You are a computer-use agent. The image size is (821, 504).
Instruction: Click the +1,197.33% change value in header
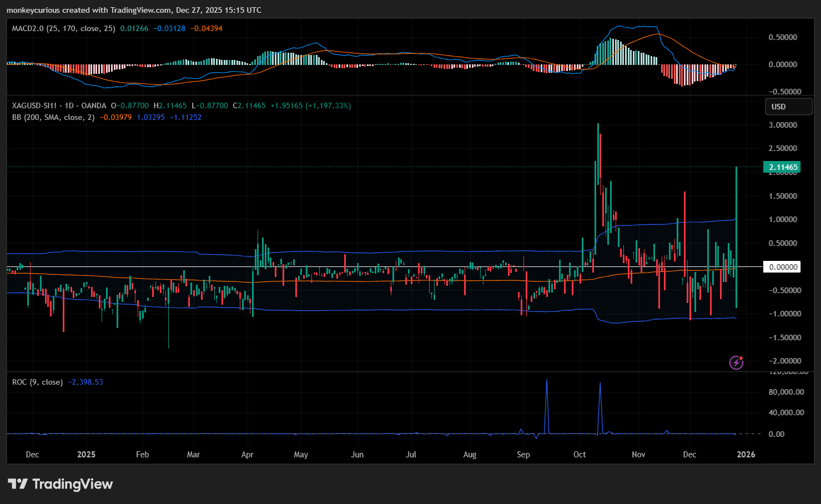coord(328,105)
